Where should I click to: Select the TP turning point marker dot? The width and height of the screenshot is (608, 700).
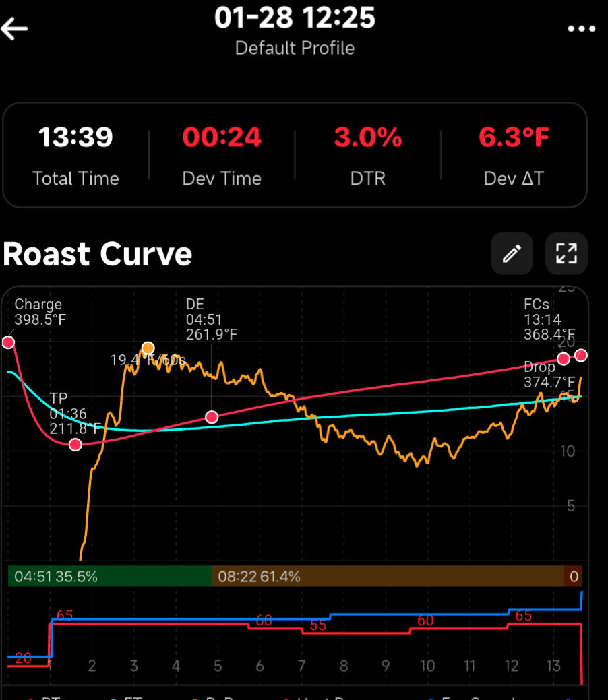click(75, 445)
